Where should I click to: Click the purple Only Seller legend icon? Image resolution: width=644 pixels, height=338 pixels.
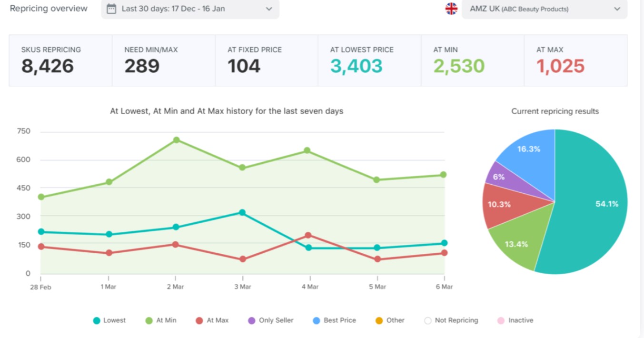(x=251, y=320)
